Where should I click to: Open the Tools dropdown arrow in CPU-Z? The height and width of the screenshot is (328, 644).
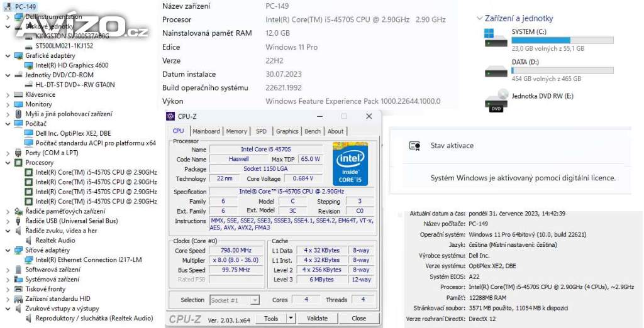click(x=291, y=318)
